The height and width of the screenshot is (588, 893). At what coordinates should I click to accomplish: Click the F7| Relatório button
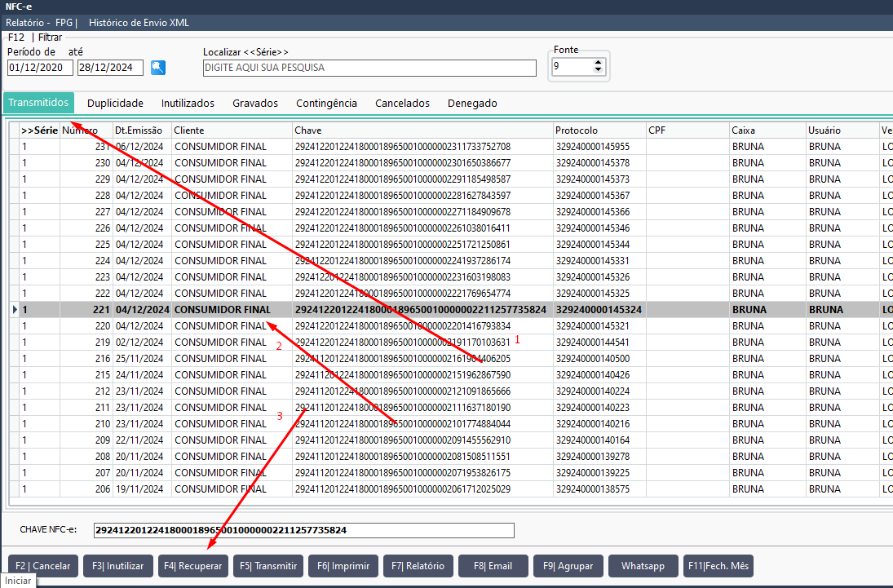click(x=418, y=566)
